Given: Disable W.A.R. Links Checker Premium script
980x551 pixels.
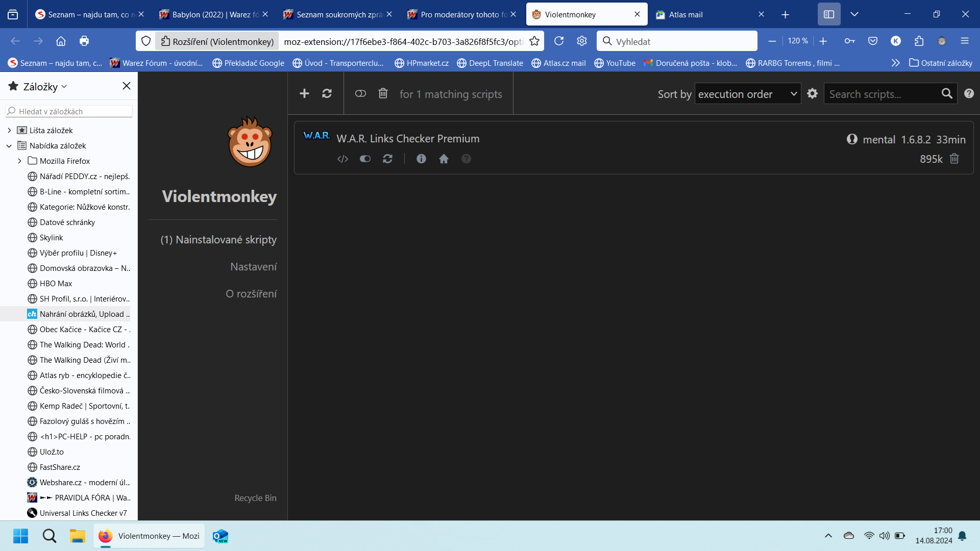Looking at the screenshot, I should click(365, 159).
